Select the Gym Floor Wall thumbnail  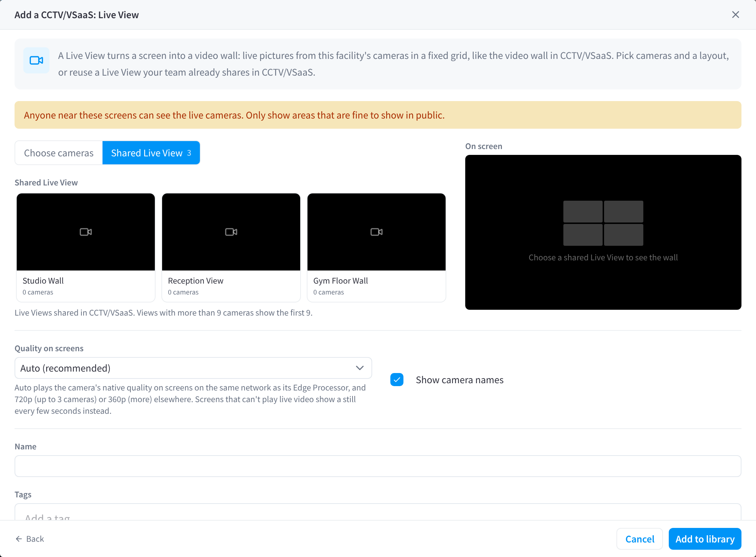tap(377, 232)
